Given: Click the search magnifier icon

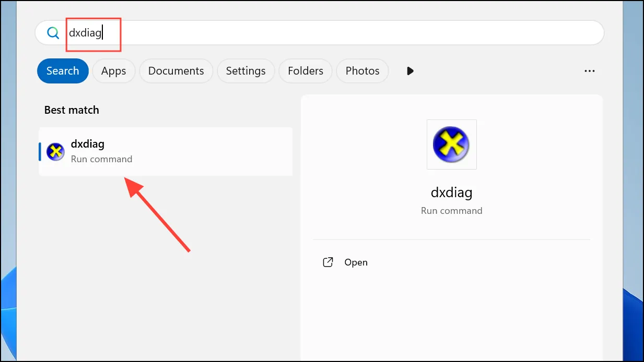Looking at the screenshot, I should [53, 33].
